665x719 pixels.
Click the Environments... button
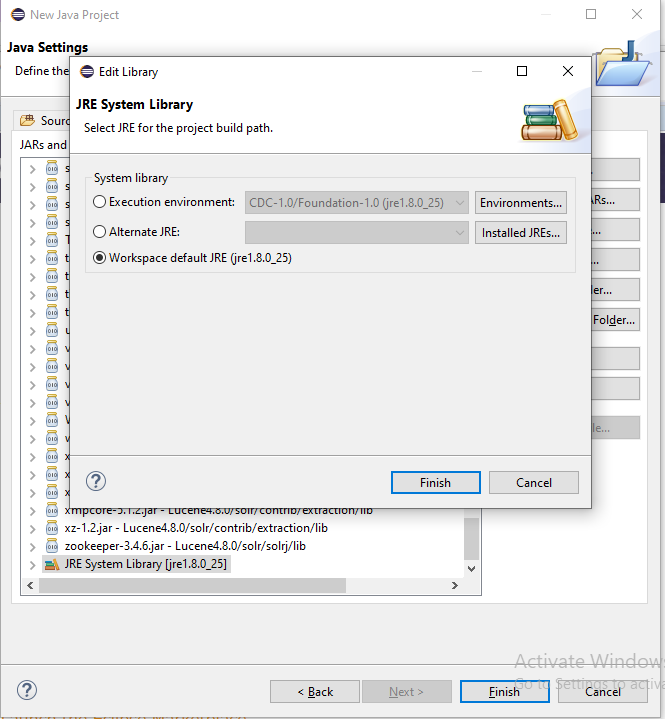tap(521, 203)
